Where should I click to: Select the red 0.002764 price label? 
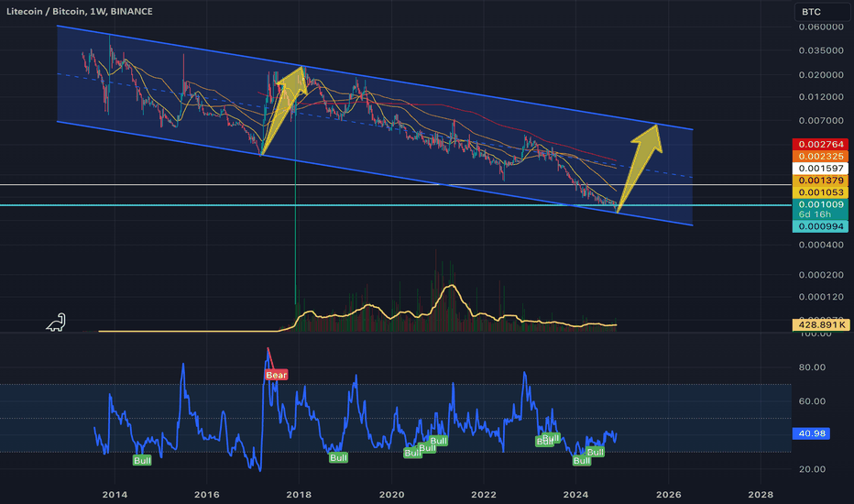pos(820,145)
